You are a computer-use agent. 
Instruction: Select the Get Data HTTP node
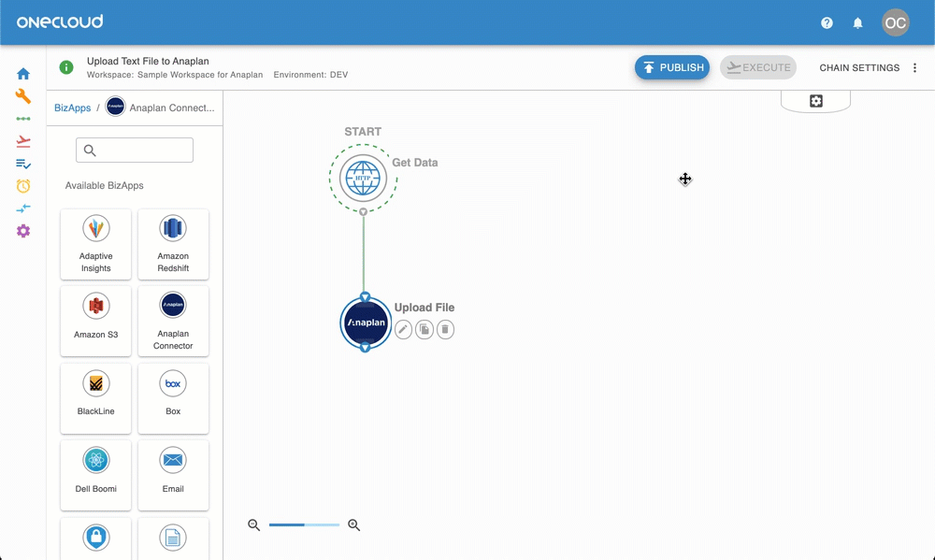coord(363,178)
